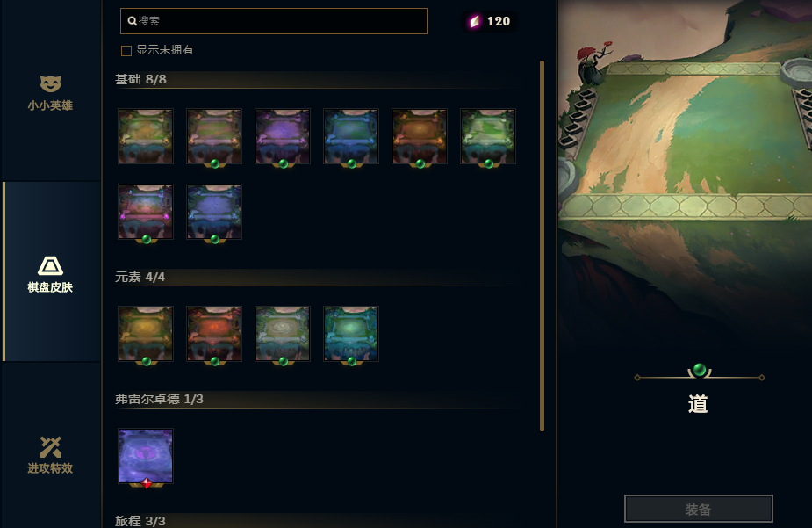Select the purple Freljord arena thumbnail

(x=146, y=456)
